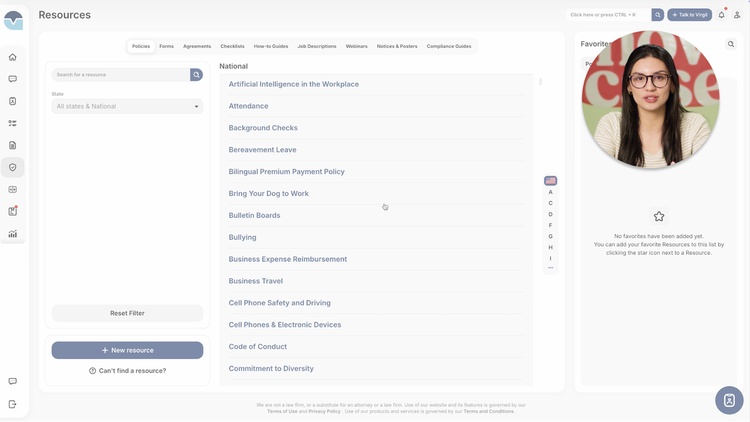This screenshot has height=422, width=750.
Task: Open the training cards icon in the sidebar
Action: [13, 189]
